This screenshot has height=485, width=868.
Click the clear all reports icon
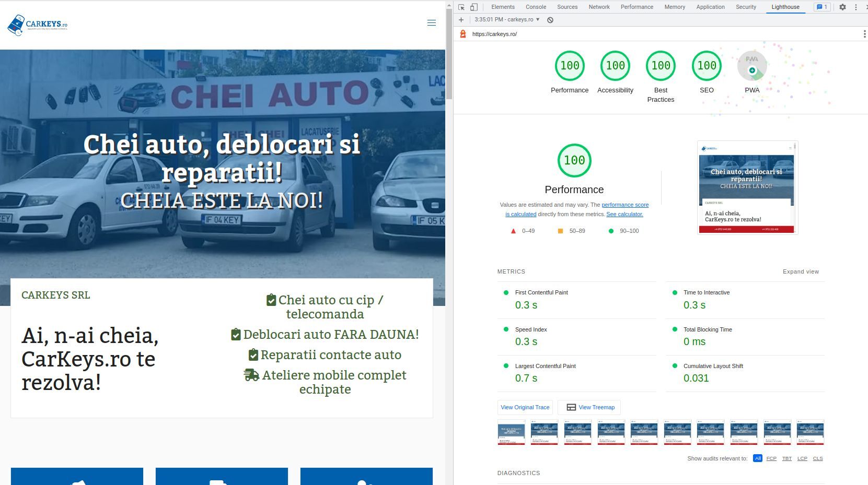point(550,20)
